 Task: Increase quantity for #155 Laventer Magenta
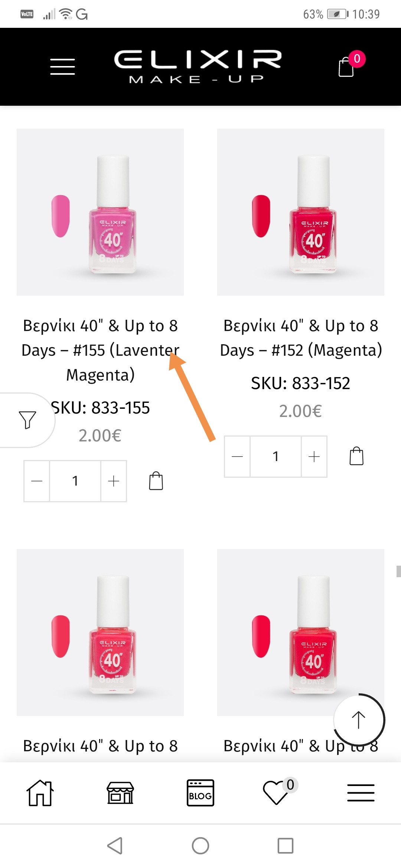(114, 481)
